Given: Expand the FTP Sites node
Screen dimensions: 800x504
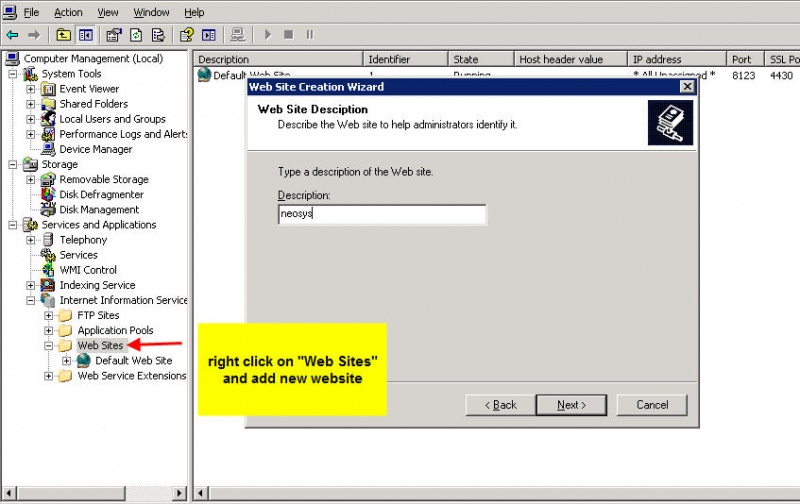Looking at the screenshot, I should tap(48, 316).
